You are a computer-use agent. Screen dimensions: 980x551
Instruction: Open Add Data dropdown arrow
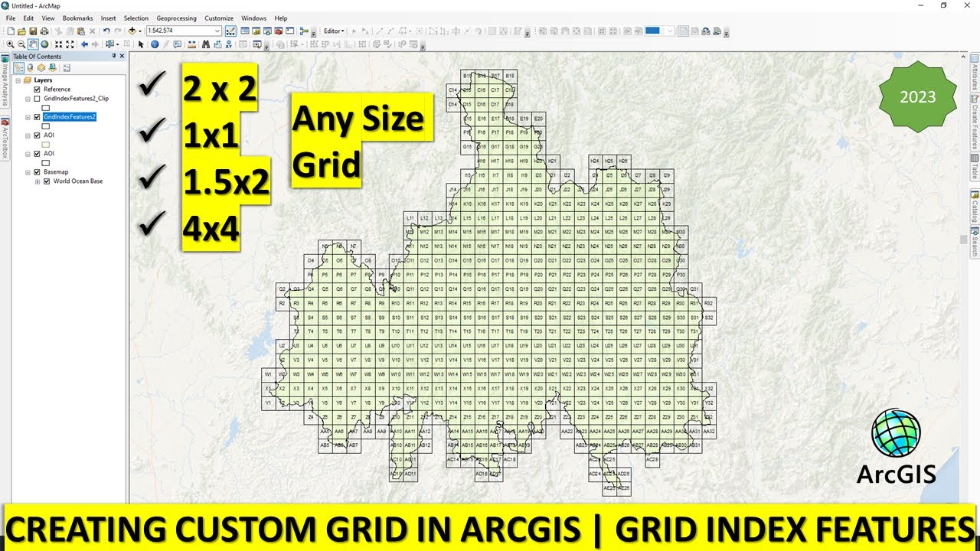pyautogui.click(x=140, y=31)
